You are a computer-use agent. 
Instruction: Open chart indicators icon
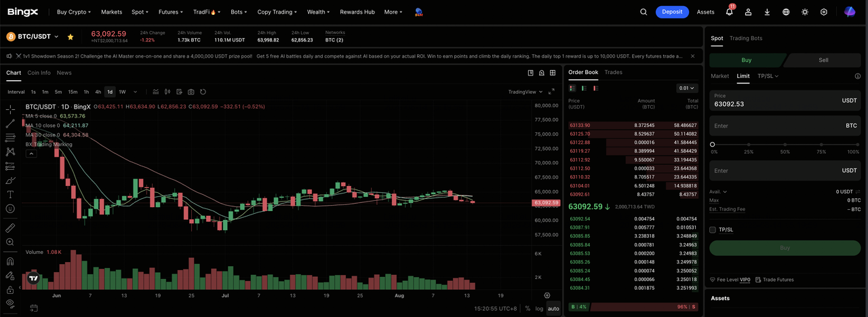point(155,92)
